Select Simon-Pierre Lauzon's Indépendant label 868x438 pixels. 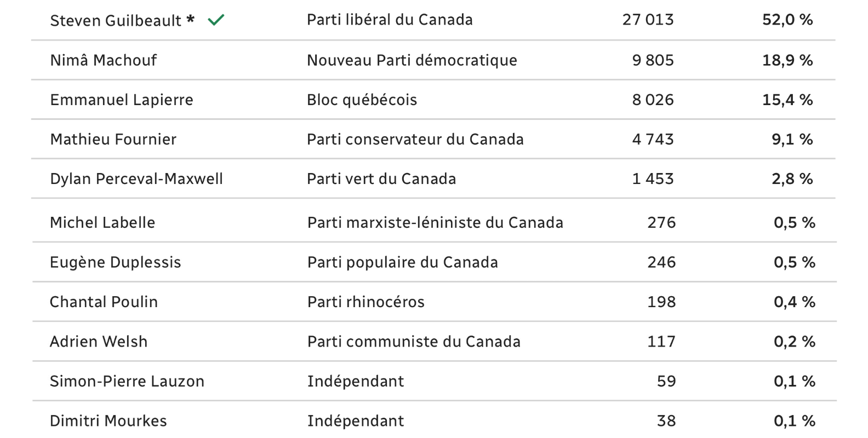click(x=356, y=381)
